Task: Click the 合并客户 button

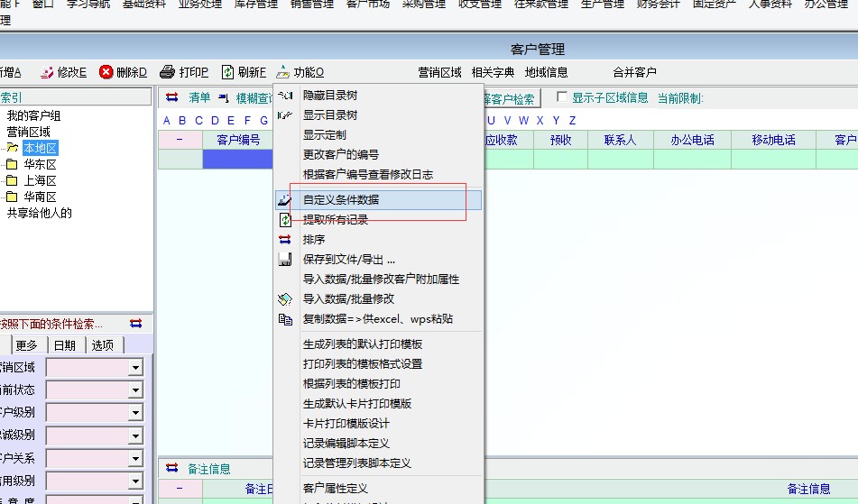Action: [634, 72]
